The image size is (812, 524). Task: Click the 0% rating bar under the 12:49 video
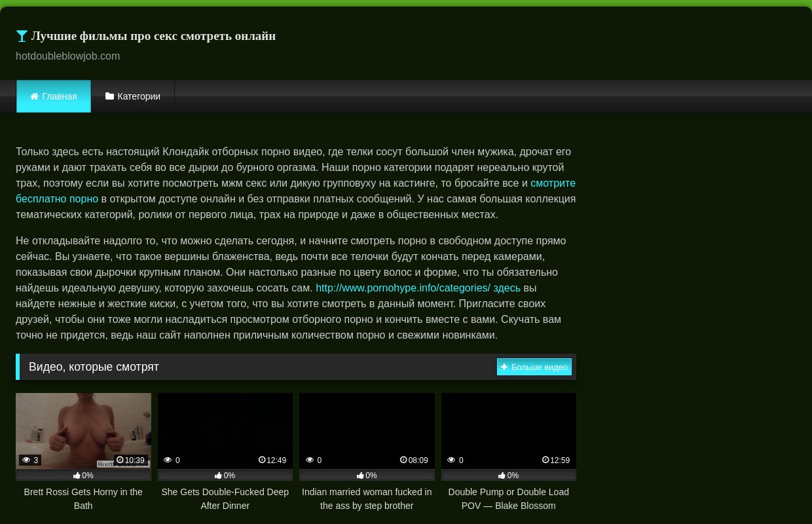click(x=225, y=476)
